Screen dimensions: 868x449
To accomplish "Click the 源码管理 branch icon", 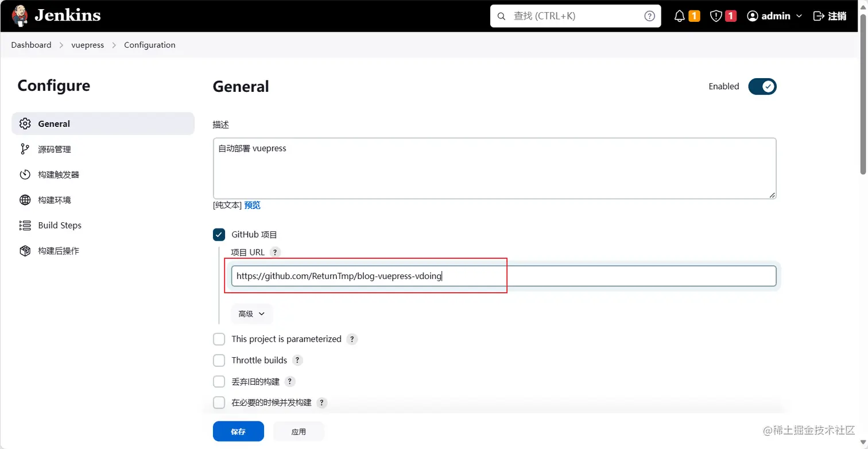I will 25,149.
